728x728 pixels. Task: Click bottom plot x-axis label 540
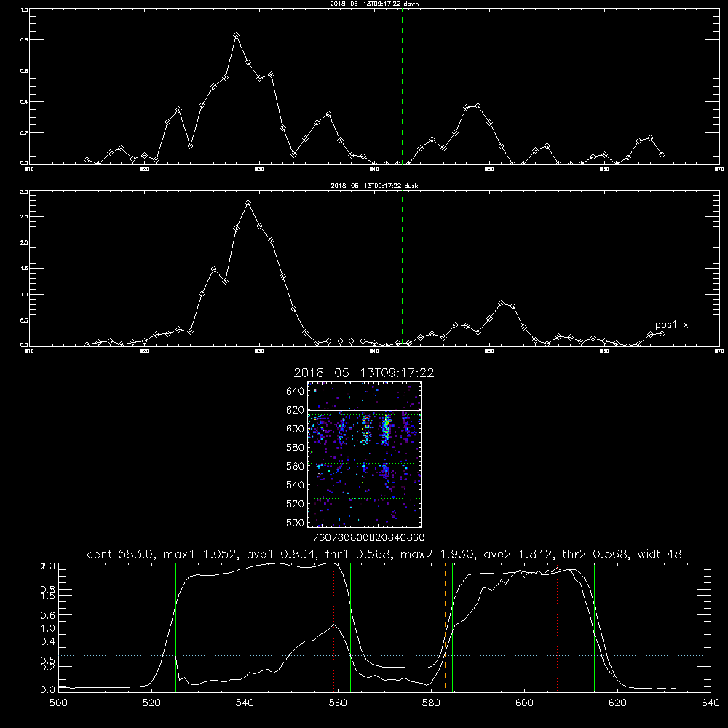245,703
